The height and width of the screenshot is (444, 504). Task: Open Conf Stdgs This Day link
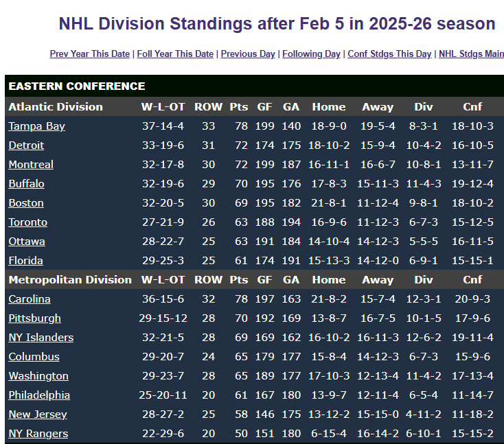pos(389,54)
